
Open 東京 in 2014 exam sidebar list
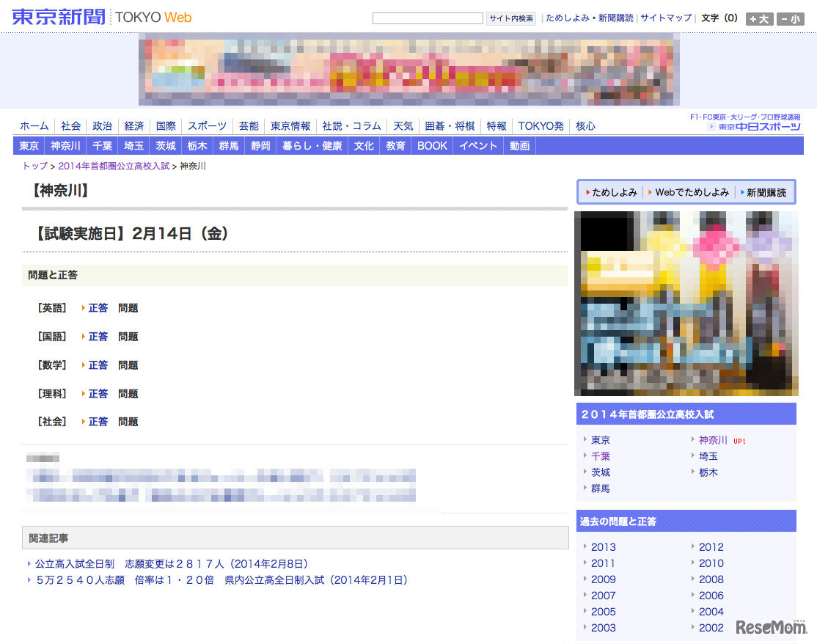coord(600,440)
